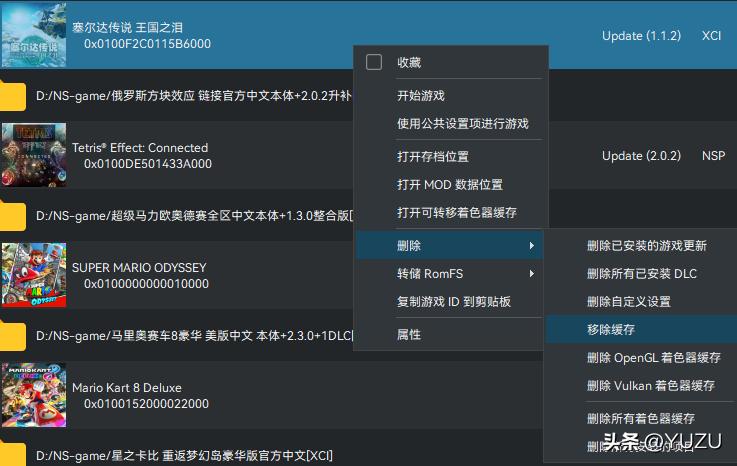Expand the 转储 RomFS submenu arrow

(531, 274)
